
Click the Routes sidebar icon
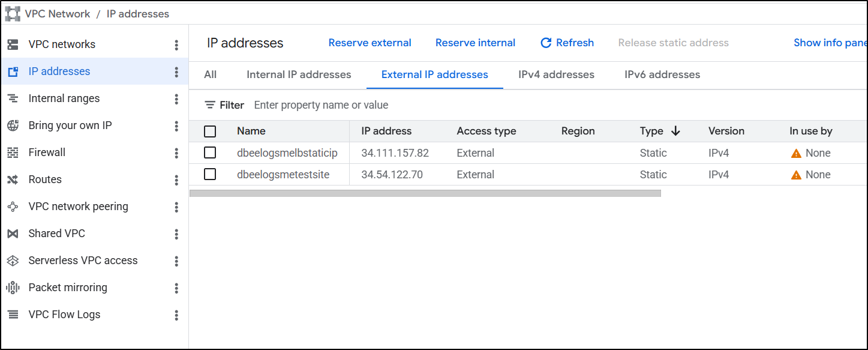13,180
